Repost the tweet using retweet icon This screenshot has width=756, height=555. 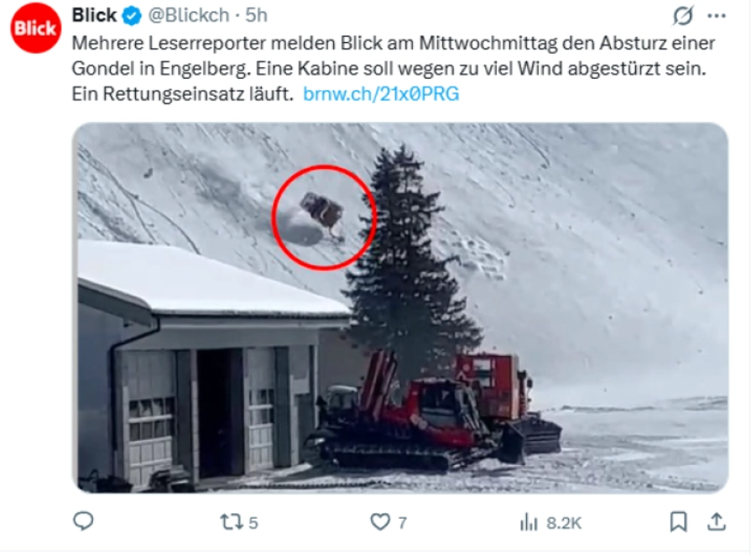(230, 521)
